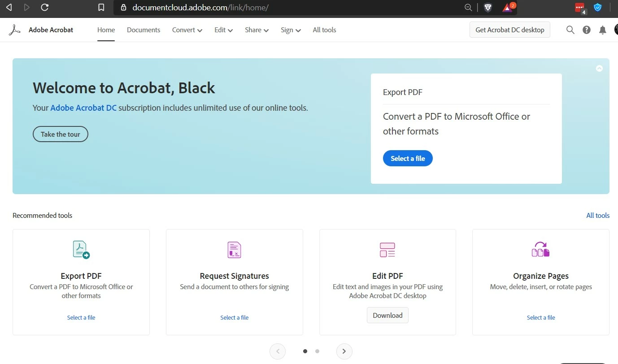Show next recommended tools with right arrow
The height and width of the screenshot is (364, 618).
pyautogui.click(x=344, y=351)
